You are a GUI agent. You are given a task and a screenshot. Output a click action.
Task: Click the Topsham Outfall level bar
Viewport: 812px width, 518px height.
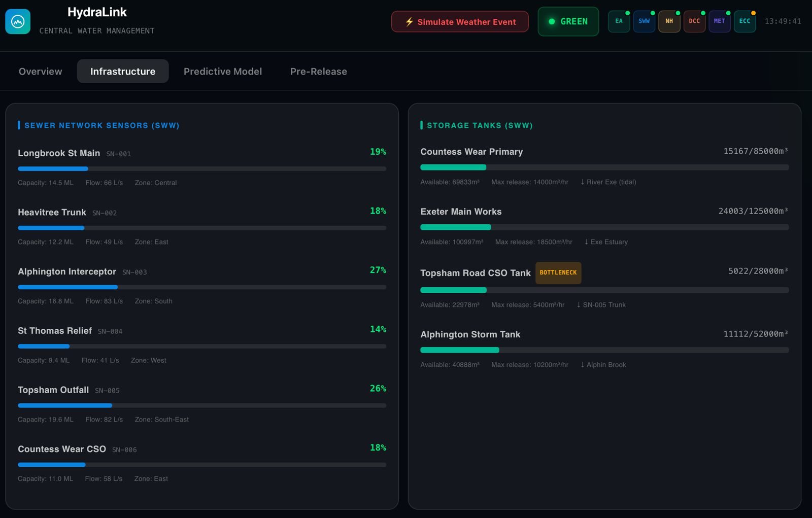(x=202, y=405)
